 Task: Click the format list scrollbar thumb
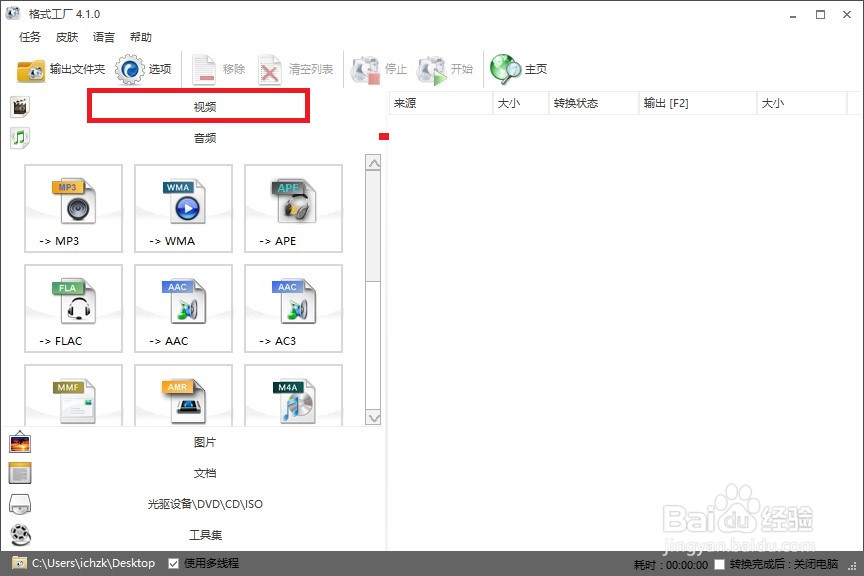(374, 226)
